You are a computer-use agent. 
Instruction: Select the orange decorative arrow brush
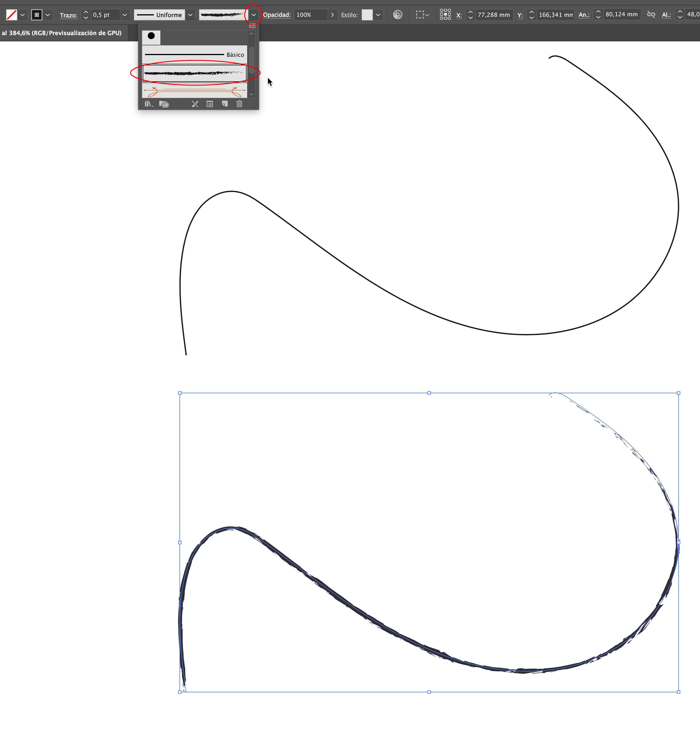pyautogui.click(x=195, y=91)
